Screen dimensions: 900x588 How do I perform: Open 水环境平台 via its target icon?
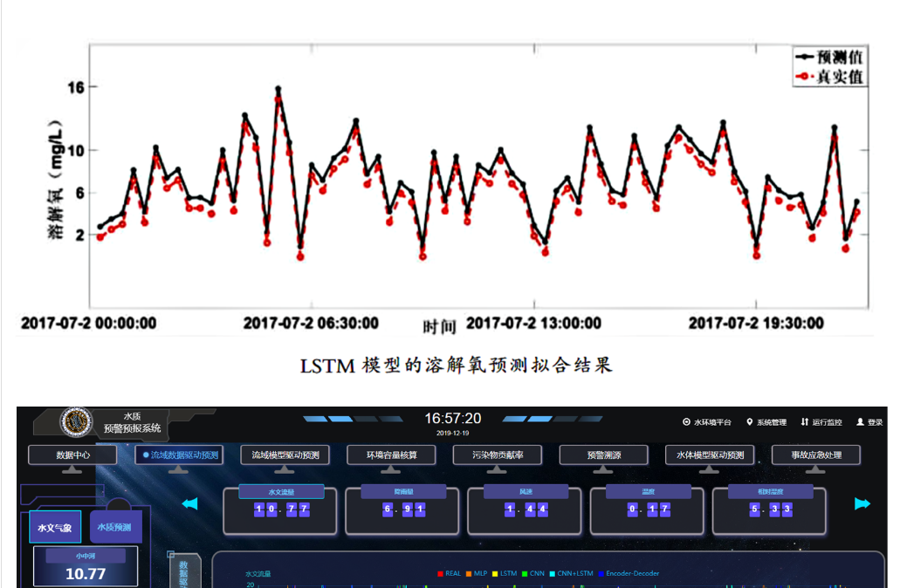(x=686, y=422)
